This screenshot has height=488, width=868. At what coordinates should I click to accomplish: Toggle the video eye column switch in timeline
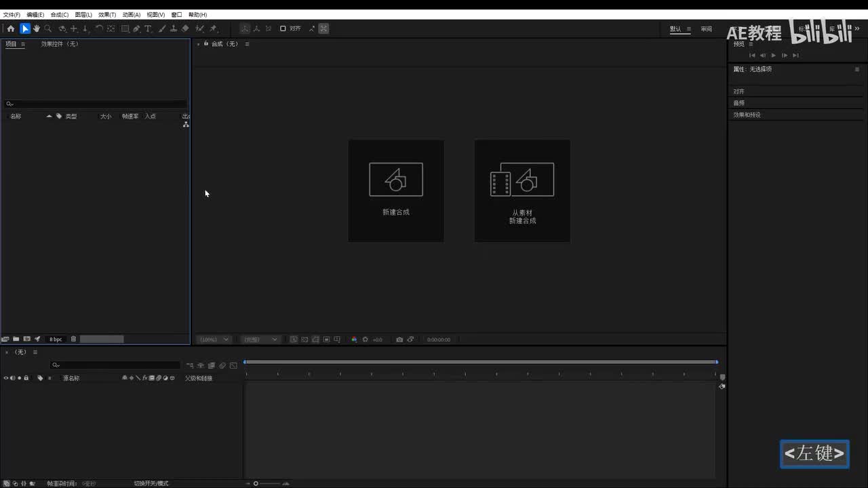pos(6,378)
